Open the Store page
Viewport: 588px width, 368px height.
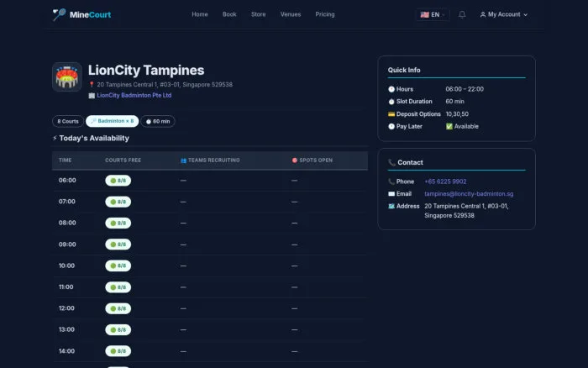[259, 14]
